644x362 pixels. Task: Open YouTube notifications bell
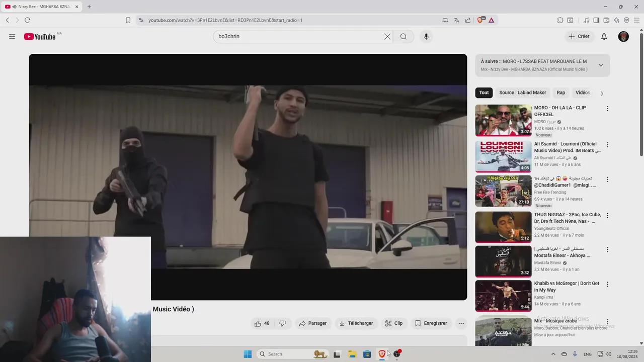[604, 36]
